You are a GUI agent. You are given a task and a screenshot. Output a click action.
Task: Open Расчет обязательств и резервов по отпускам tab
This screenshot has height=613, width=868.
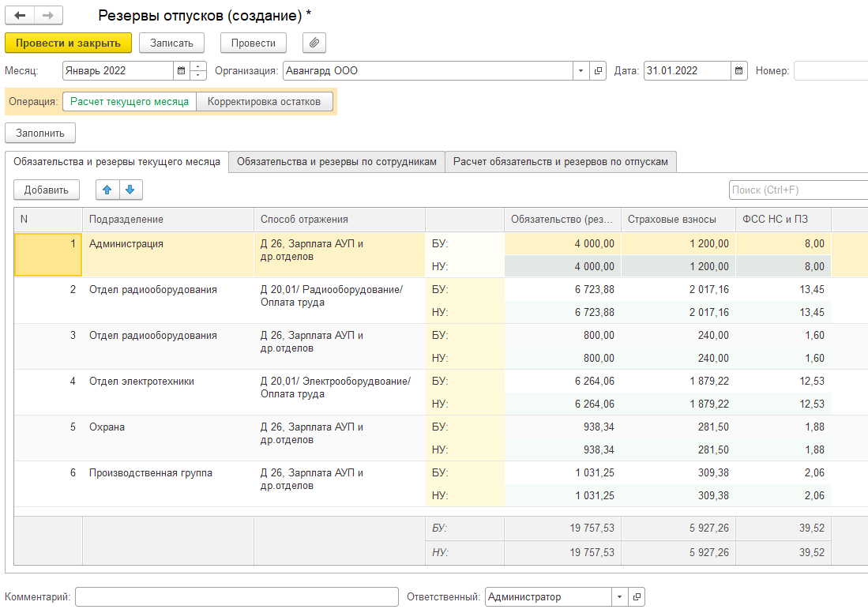[x=561, y=162]
